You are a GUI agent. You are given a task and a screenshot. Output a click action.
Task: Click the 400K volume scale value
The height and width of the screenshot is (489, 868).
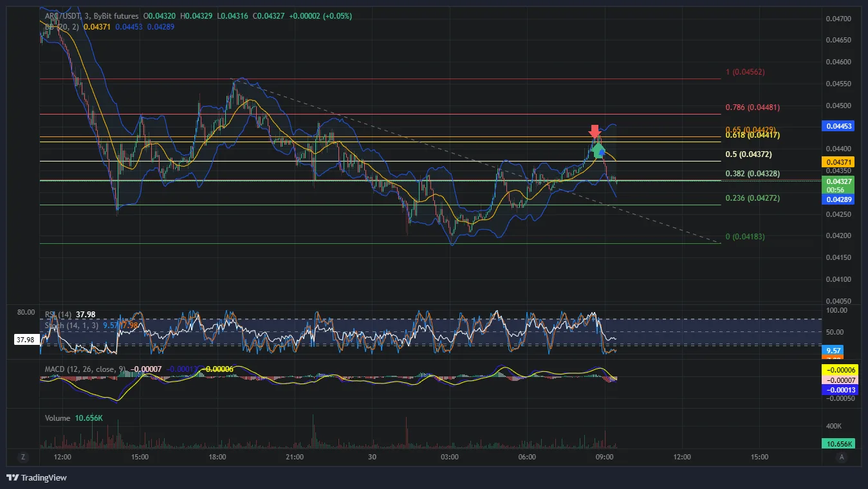[x=835, y=426]
